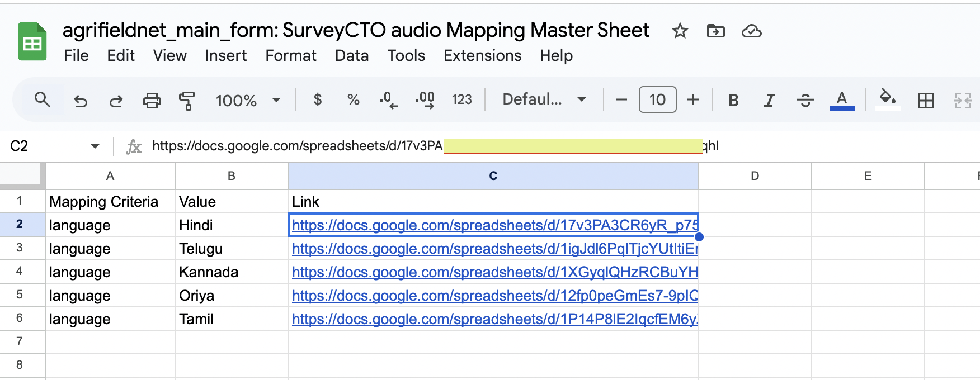Select column E header
Viewport: 980px width, 380px height.
[x=868, y=176]
